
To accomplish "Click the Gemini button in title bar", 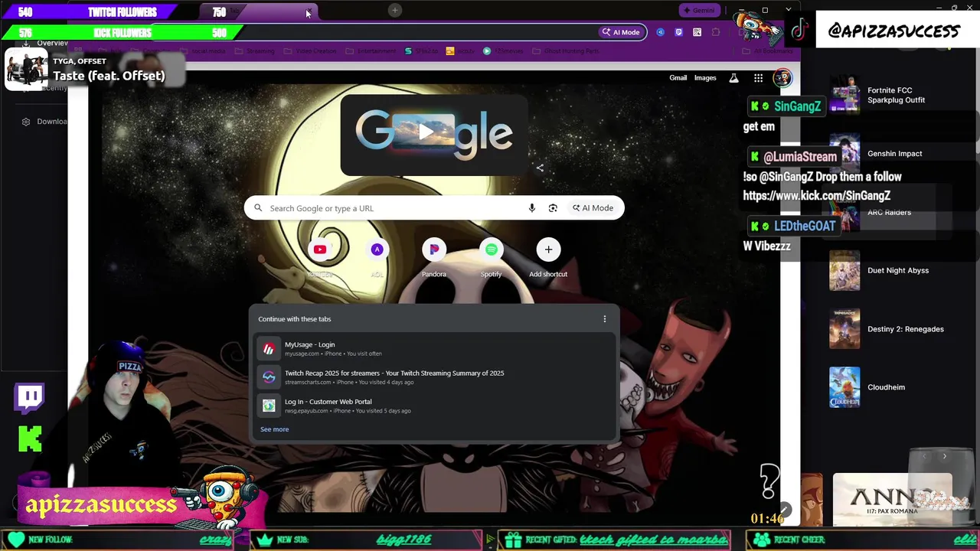I will [x=699, y=11].
